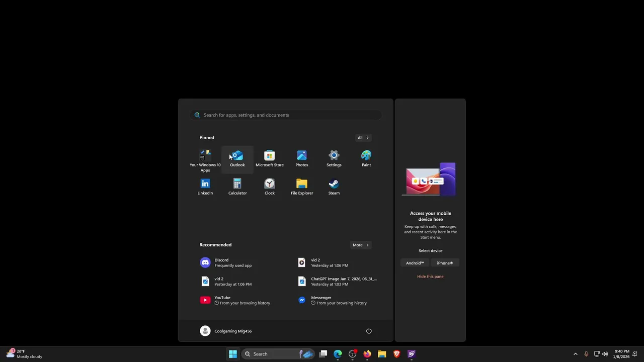Open Firefox from the taskbar
Screen dimensions: 644x362
pyautogui.click(x=367, y=354)
